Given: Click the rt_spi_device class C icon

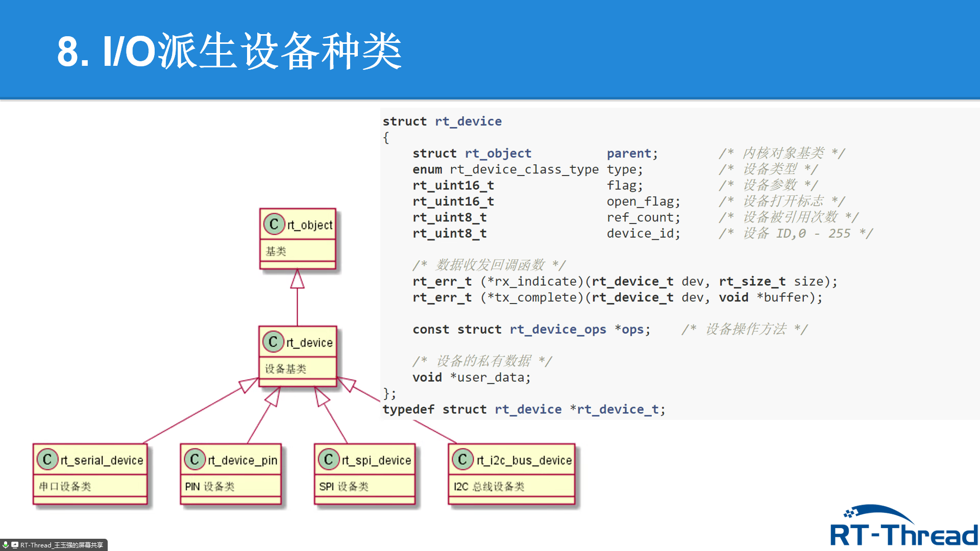Looking at the screenshot, I should click(x=329, y=460).
